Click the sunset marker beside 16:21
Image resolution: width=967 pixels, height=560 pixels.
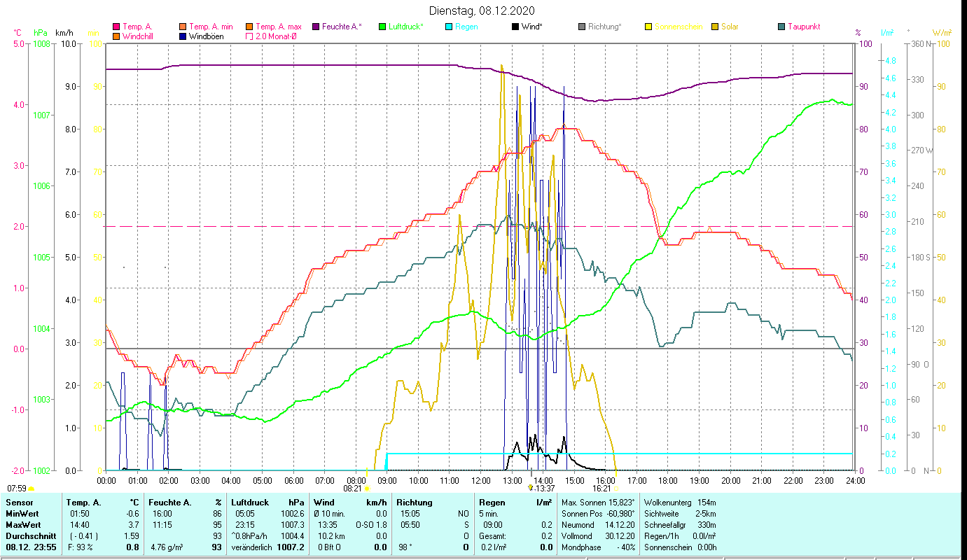616,489
